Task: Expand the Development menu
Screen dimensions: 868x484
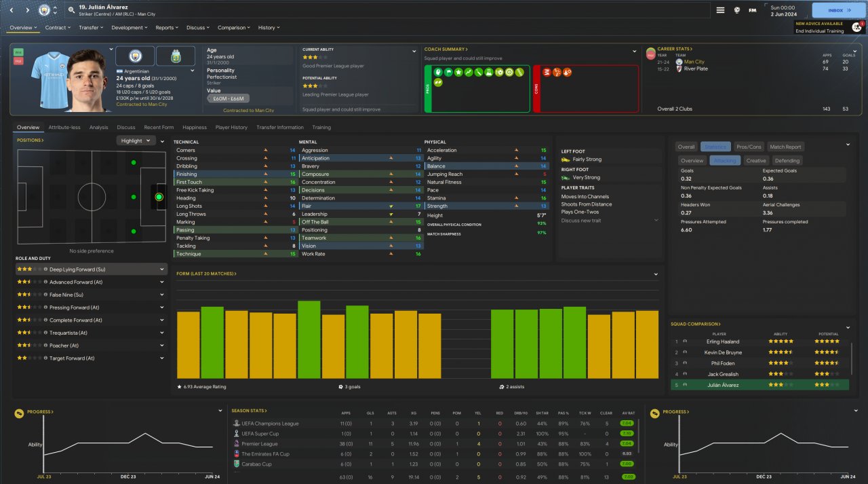Action: tap(129, 28)
